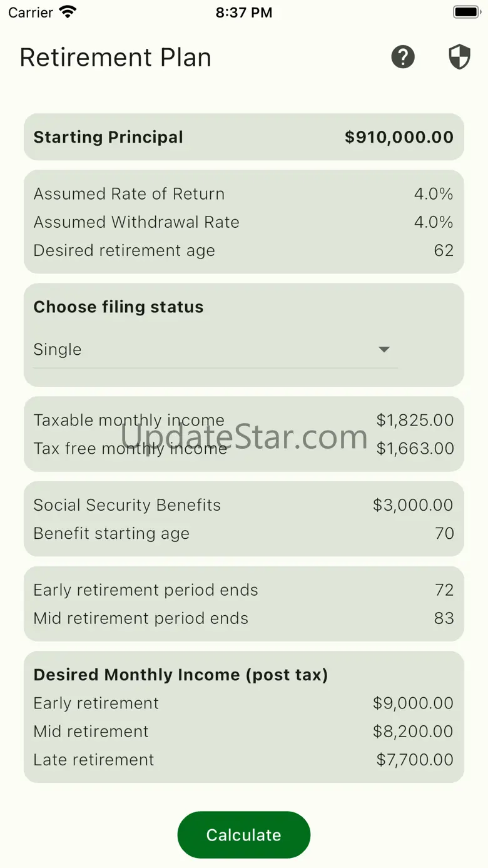
Task: Change the Assumed Rate of Return value
Action: [433, 194]
